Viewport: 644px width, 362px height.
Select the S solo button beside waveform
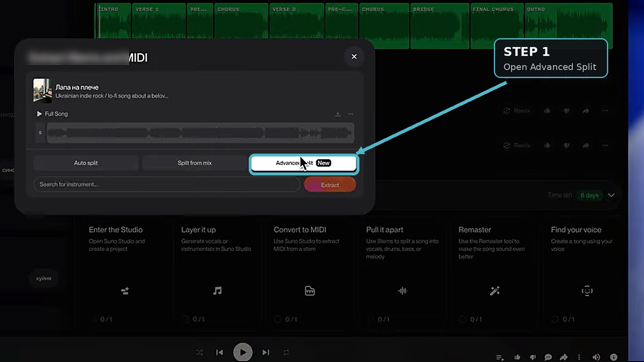click(40, 133)
